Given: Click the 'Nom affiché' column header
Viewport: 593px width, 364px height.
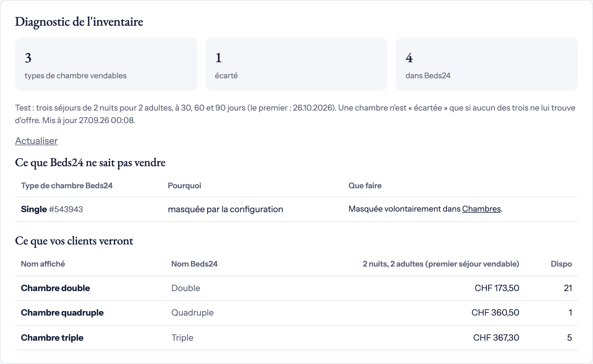Looking at the screenshot, I should coord(43,264).
